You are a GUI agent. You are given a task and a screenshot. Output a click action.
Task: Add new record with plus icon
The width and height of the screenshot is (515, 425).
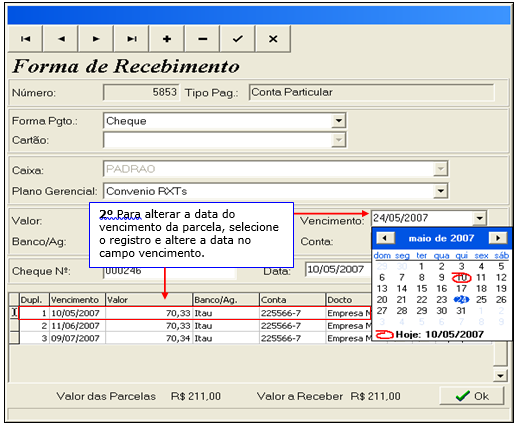point(167,39)
